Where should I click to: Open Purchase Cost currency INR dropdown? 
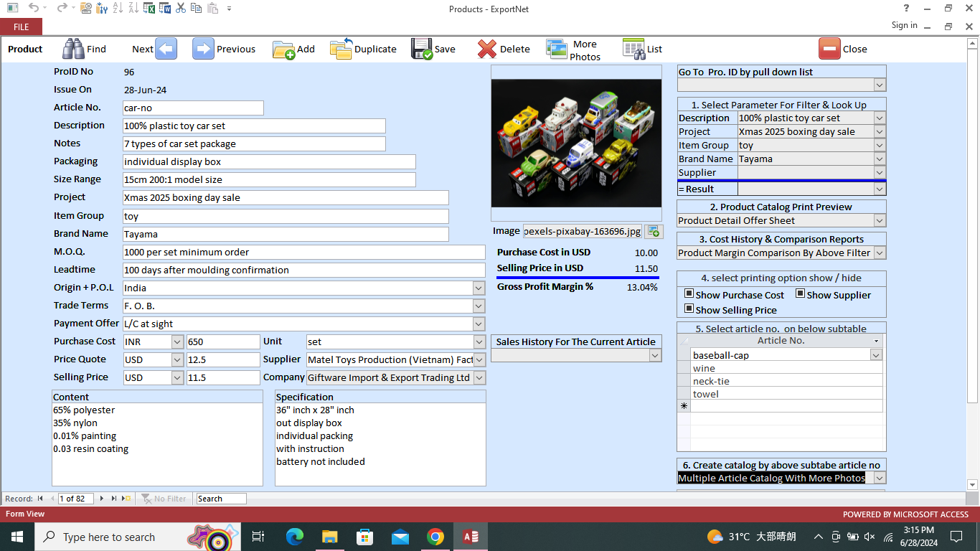tap(177, 342)
